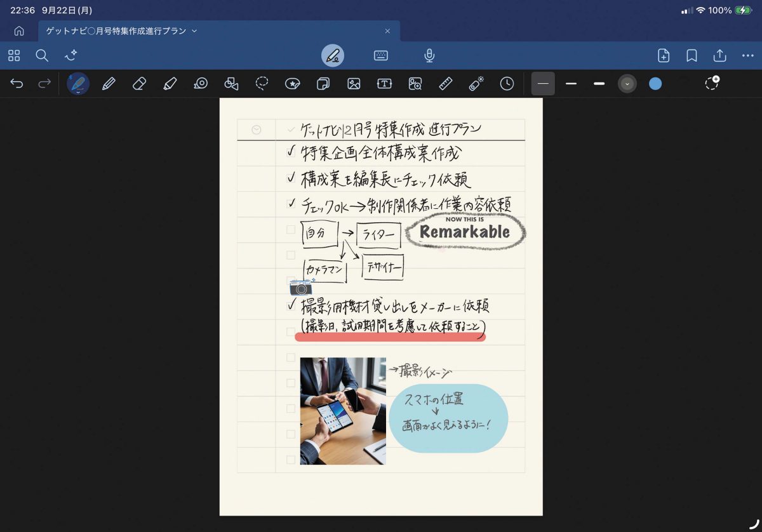762x532 pixels.
Task: Enable the ruler tool
Action: [445, 84]
